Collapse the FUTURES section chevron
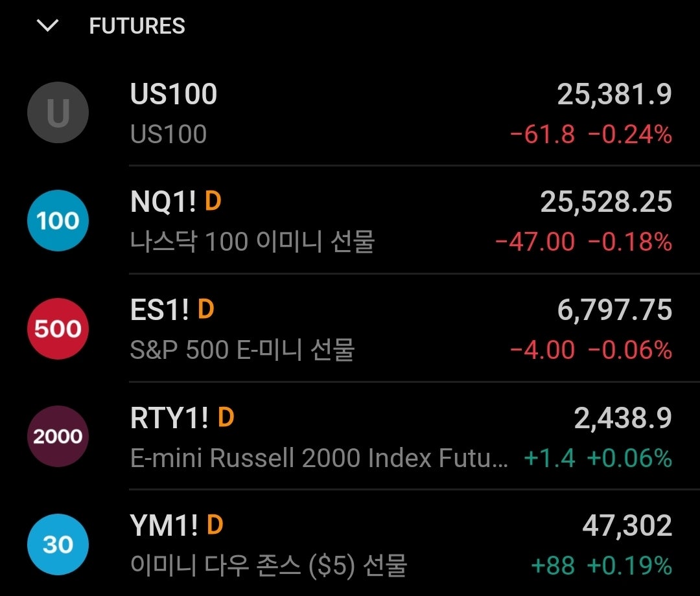 pos(48,26)
